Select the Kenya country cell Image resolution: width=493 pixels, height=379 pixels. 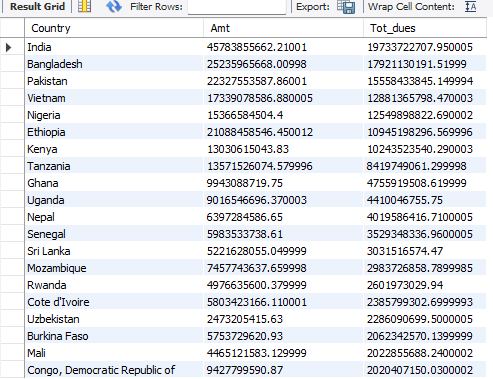click(x=114, y=149)
